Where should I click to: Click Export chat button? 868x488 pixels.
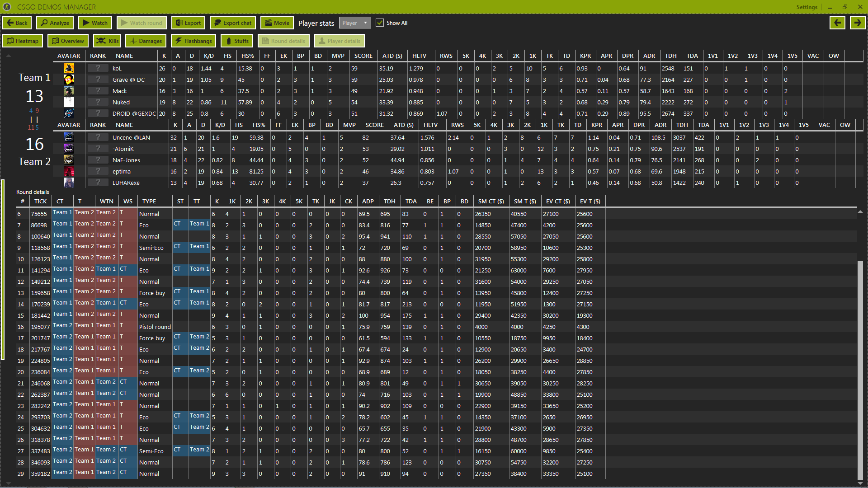232,23
